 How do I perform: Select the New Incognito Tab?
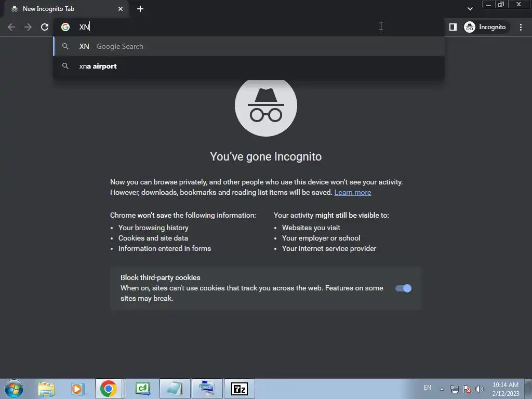(x=66, y=9)
